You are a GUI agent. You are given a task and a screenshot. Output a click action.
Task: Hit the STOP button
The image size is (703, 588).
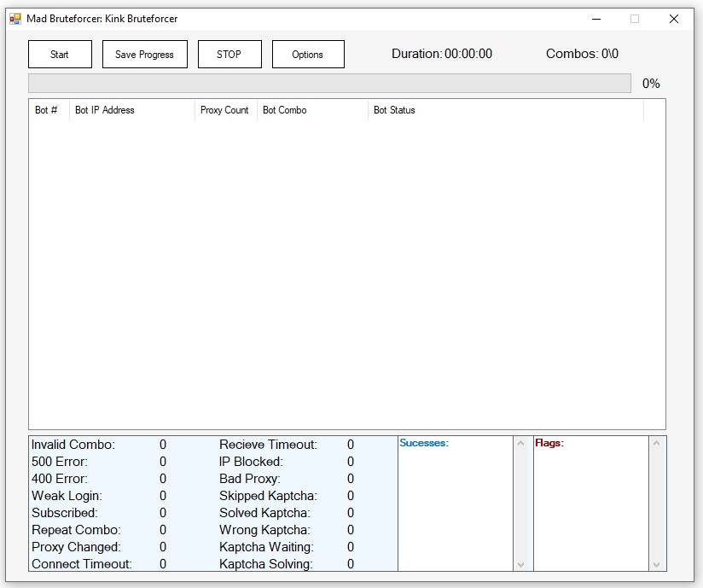pyautogui.click(x=229, y=55)
